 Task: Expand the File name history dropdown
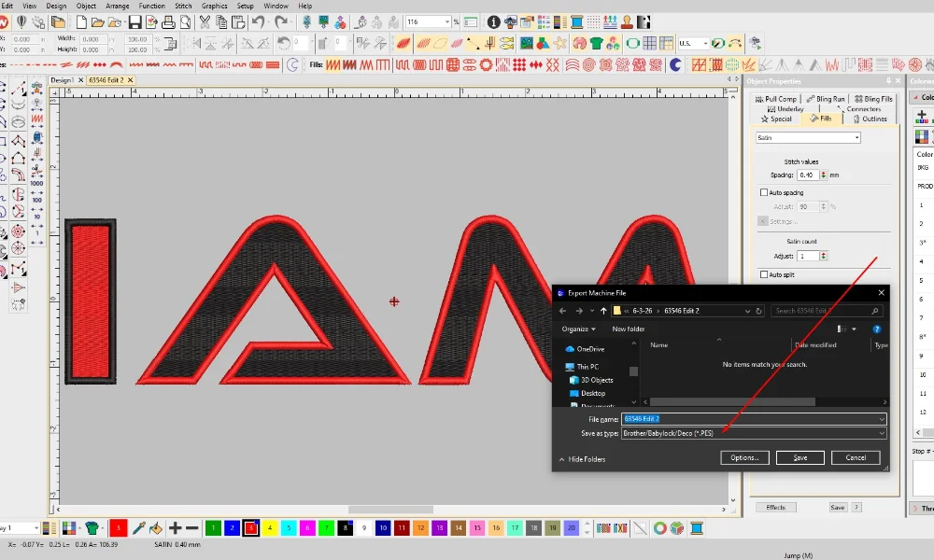(x=882, y=419)
